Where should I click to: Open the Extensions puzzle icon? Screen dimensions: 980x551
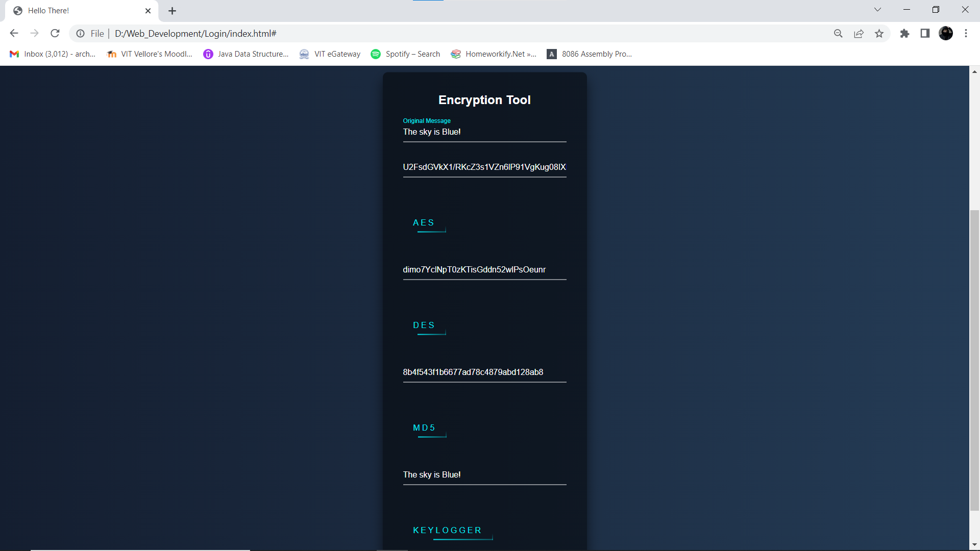click(904, 34)
